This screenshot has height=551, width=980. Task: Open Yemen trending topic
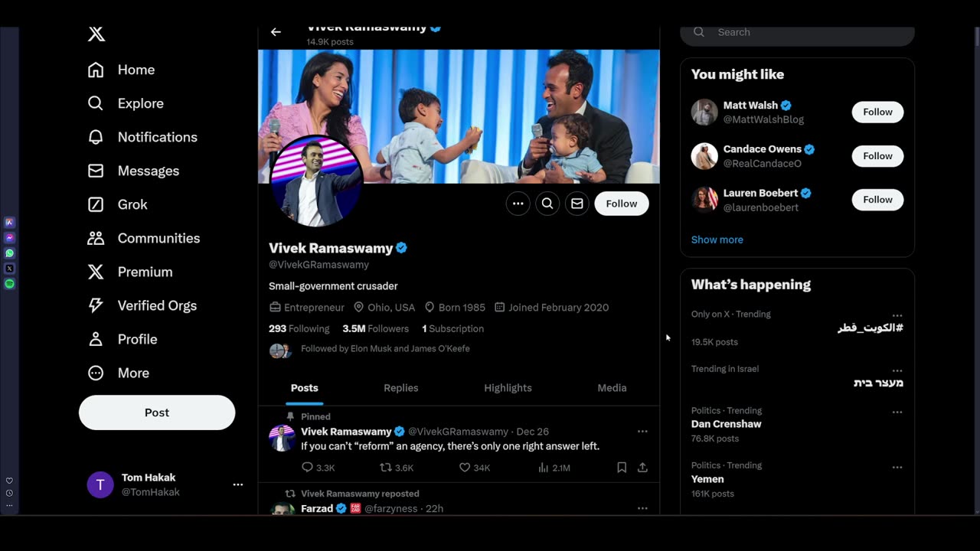tap(707, 479)
